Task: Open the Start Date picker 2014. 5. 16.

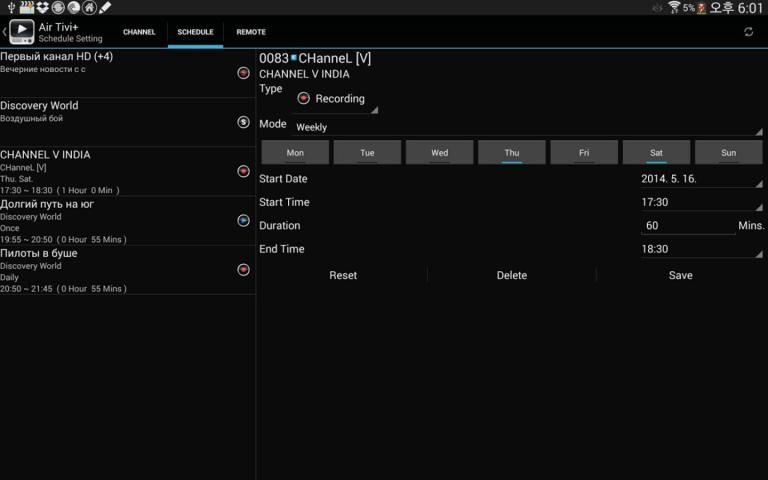Action: [x=700, y=179]
